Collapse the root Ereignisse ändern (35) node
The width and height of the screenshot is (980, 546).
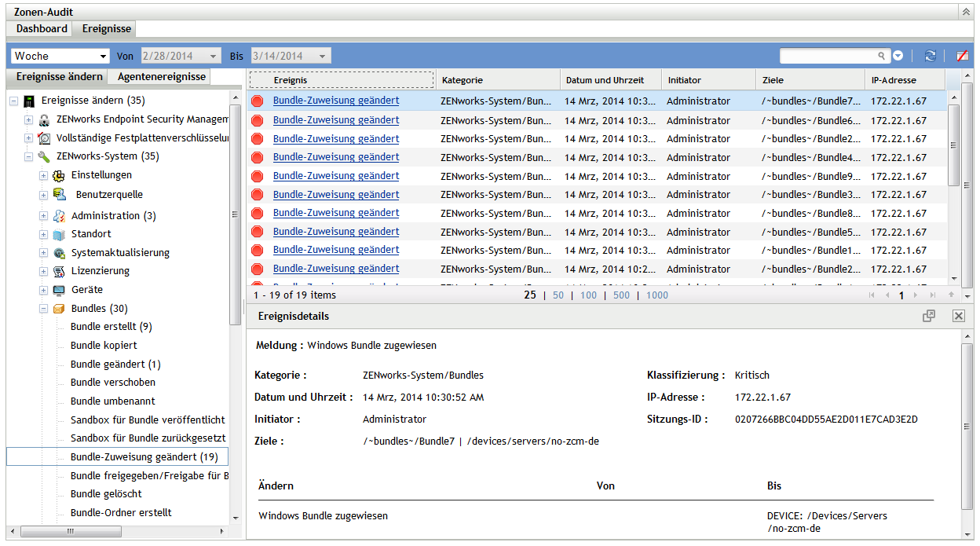tap(14, 101)
